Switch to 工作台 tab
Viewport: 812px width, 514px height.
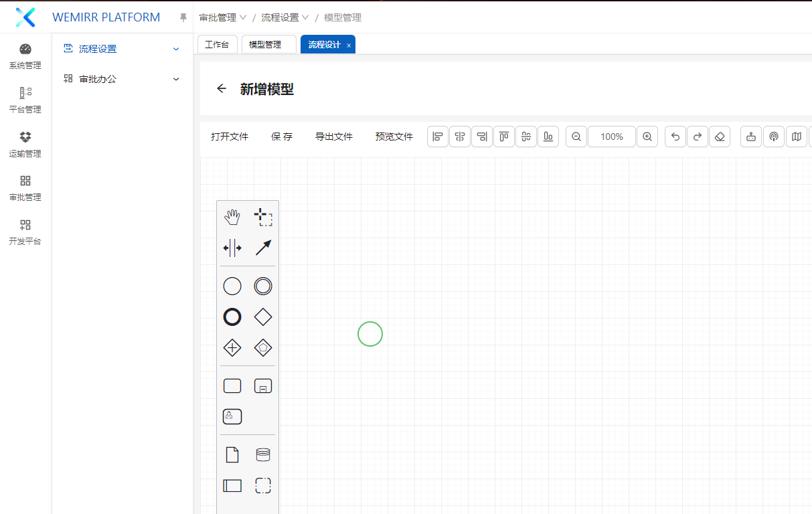pyautogui.click(x=217, y=45)
